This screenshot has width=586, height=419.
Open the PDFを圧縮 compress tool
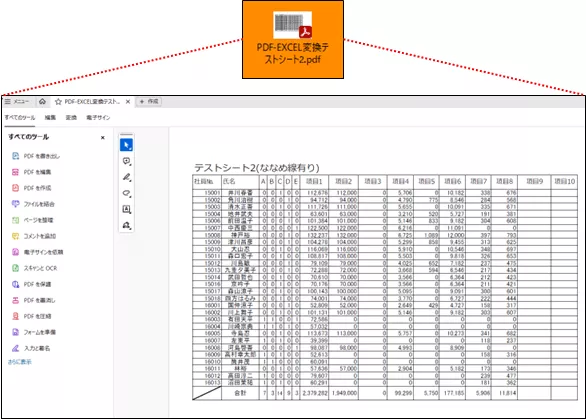32,317
